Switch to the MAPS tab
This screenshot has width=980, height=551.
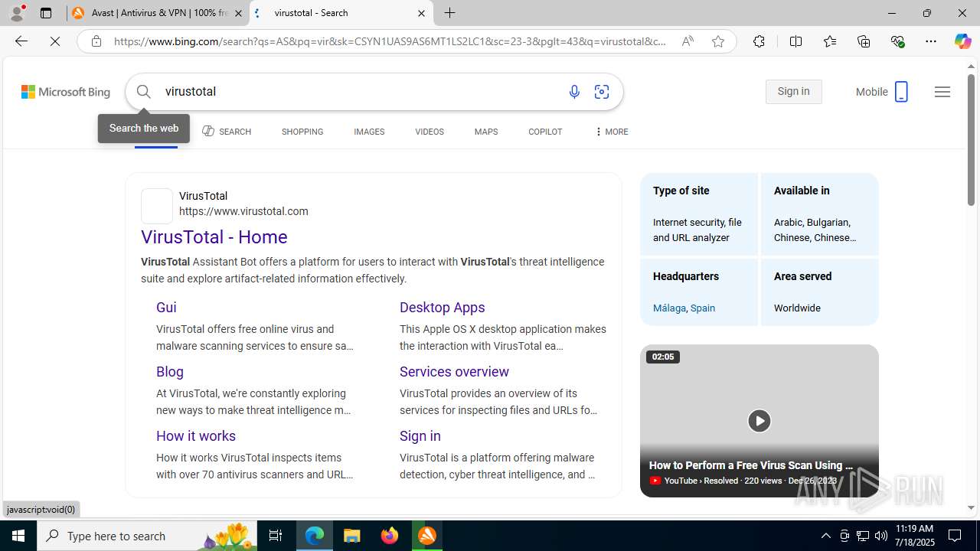pos(486,132)
